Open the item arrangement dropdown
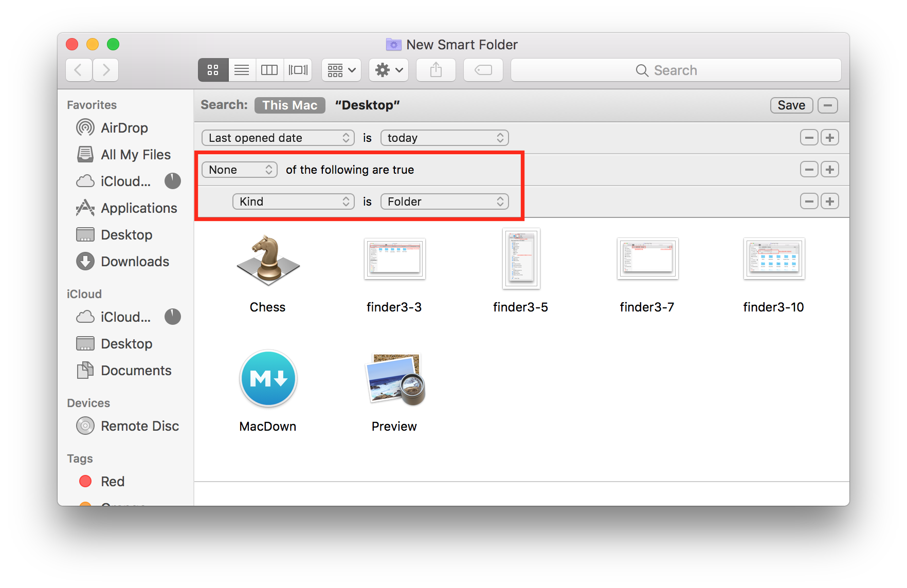Image resolution: width=907 pixels, height=588 pixels. click(341, 70)
